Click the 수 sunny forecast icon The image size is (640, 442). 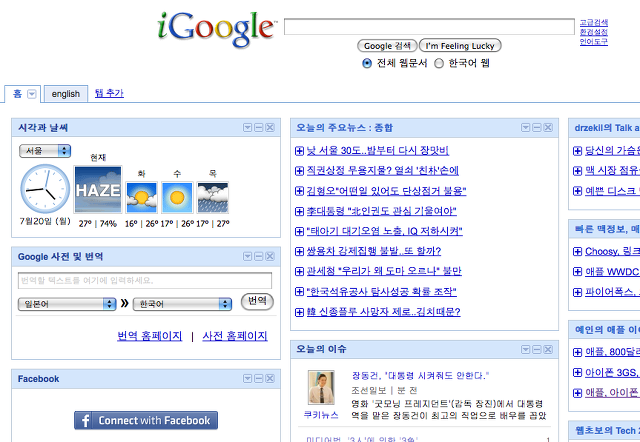coord(177,198)
